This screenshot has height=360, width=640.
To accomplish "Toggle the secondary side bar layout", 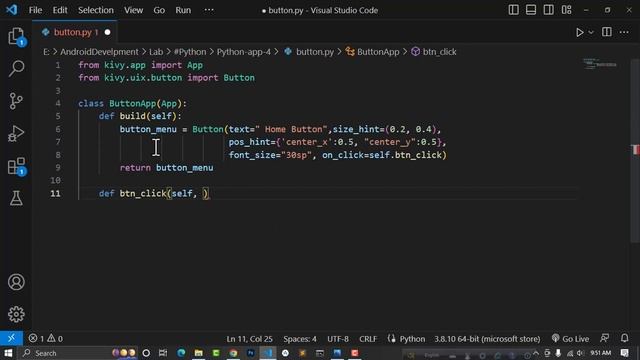I will pos(549,10).
